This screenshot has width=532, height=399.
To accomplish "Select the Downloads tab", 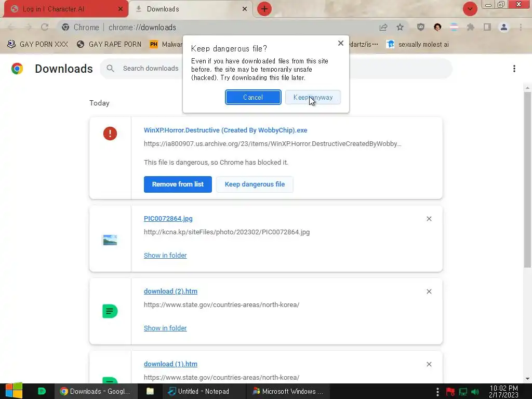I will (x=191, y=9).
